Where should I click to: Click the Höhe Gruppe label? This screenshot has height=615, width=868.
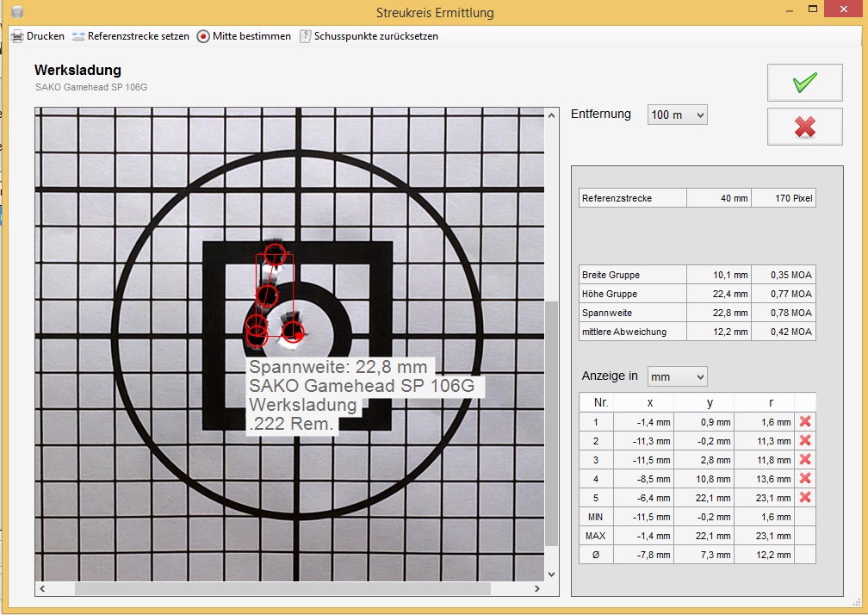[610, 294]
